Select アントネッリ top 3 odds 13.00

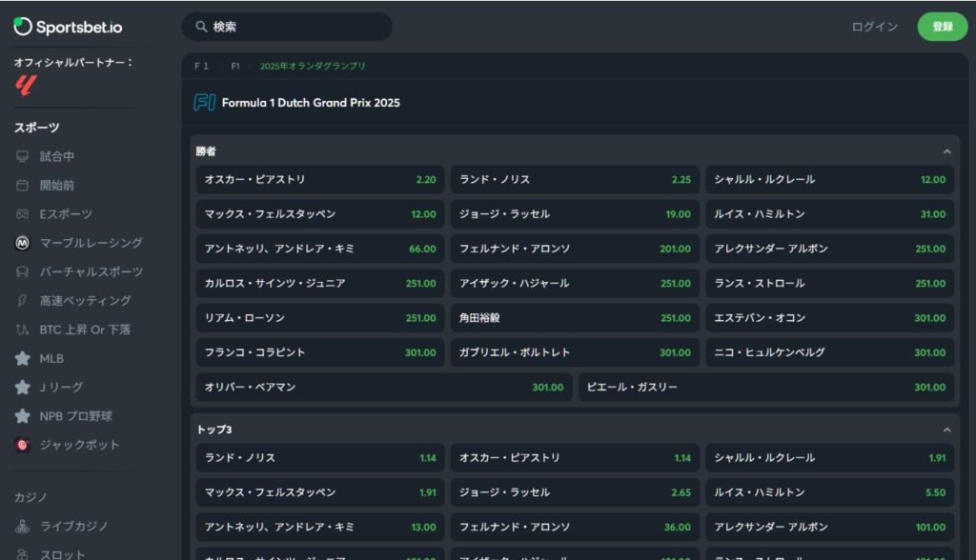320,527
